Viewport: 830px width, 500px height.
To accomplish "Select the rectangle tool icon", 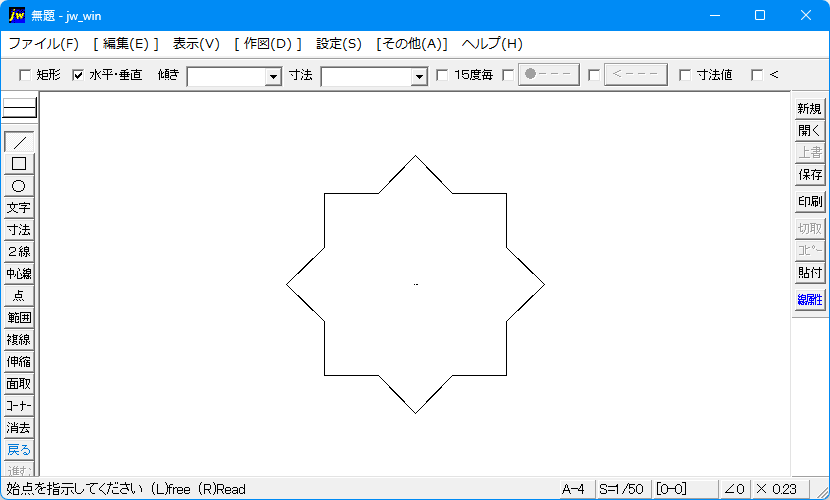I will [19, 164].
